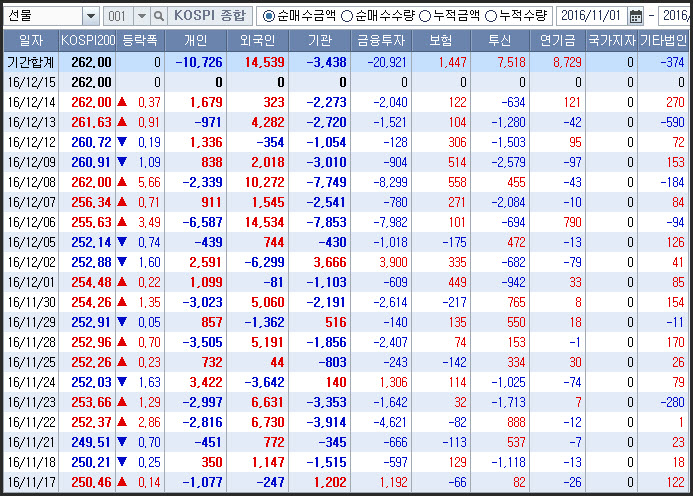Click the 보험 column header
The image size is (693, 496).
pyautogui.click(x=441, y=41)
